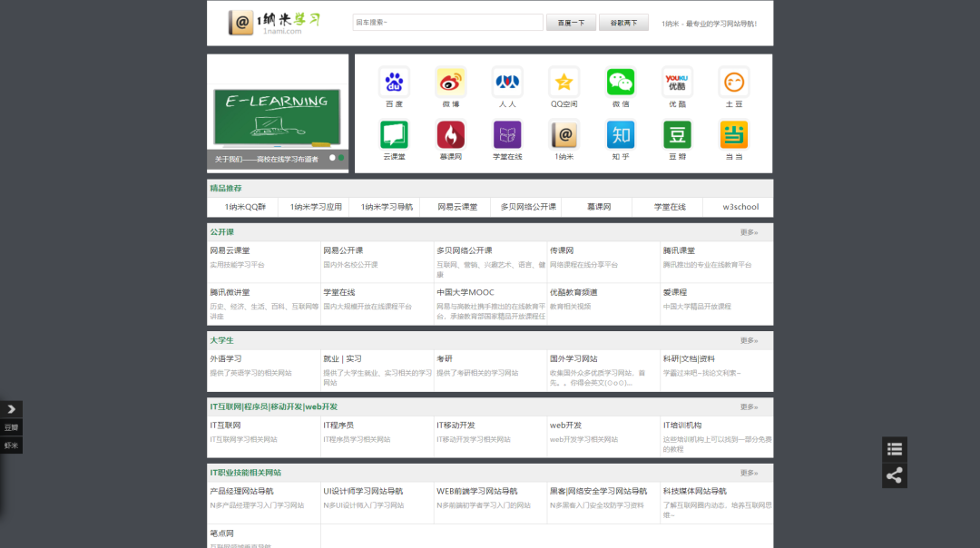Click the share icon on right
The width and height of the screenshot is (980, 548).
(x=895, y=475)
